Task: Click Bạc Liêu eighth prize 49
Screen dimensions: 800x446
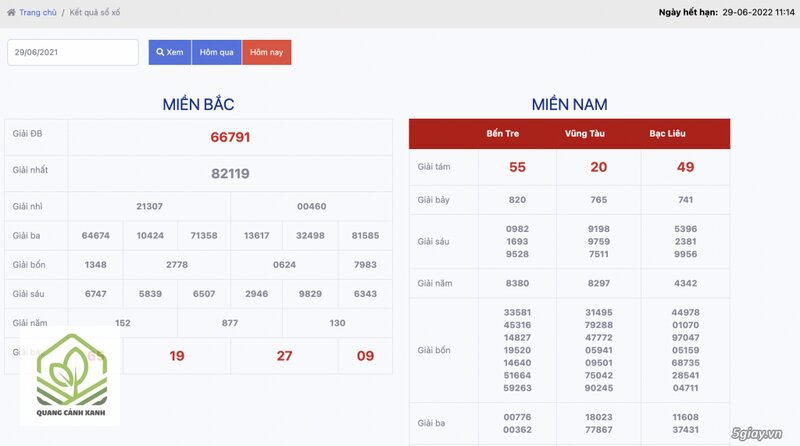Action: pyautogui.click(x=685, y=167)
